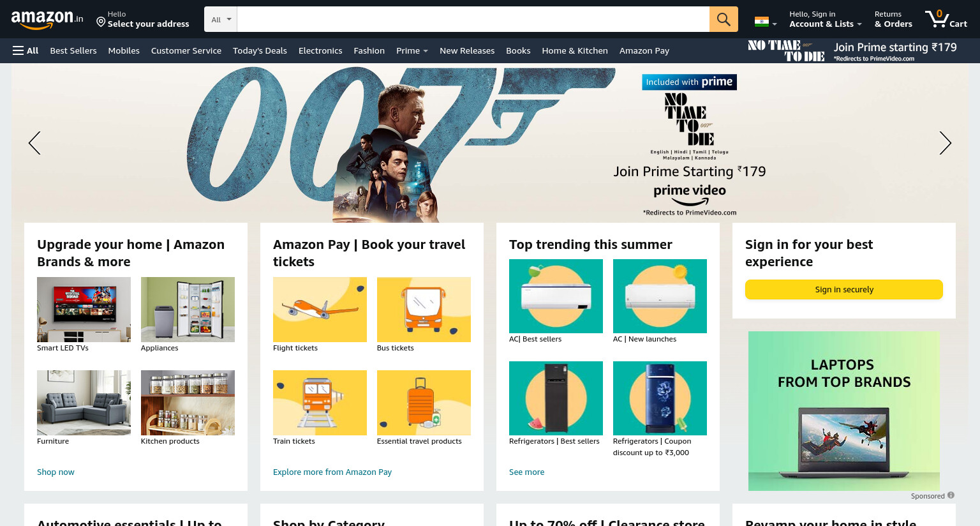The height and width of the screenshot is (526, 980).
Task: Go to previous carousel banner arrow
Action: (34, 143)
